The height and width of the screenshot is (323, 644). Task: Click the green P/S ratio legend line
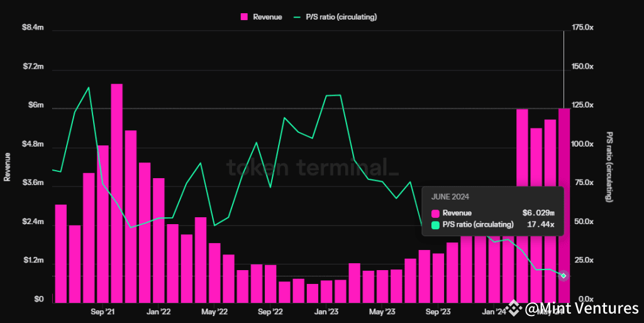(x=298, y=17)
